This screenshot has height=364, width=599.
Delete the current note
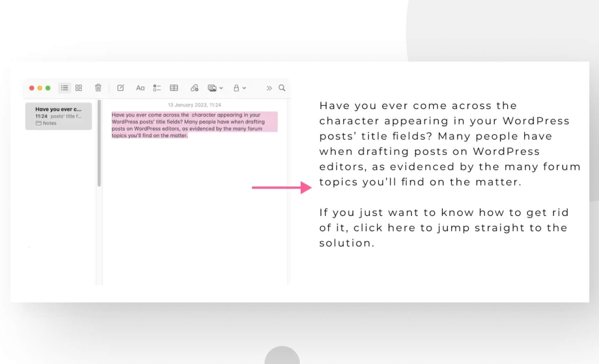[x=98, y=88]
